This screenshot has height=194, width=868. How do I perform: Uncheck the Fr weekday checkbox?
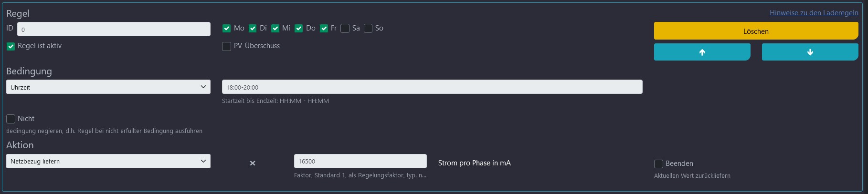pyautogui.click(x=324, y=29)
